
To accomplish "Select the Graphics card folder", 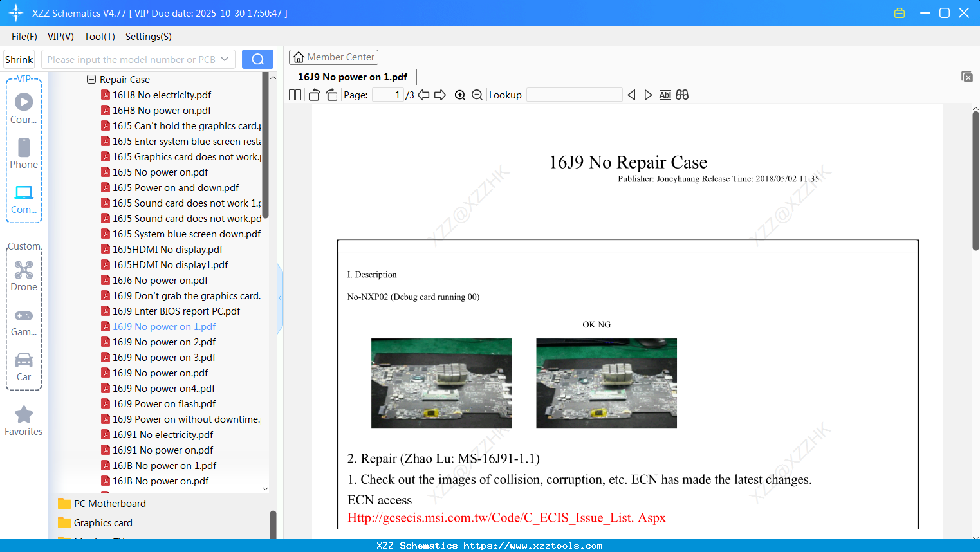I will pyautogui.click(x=103, y=523).
